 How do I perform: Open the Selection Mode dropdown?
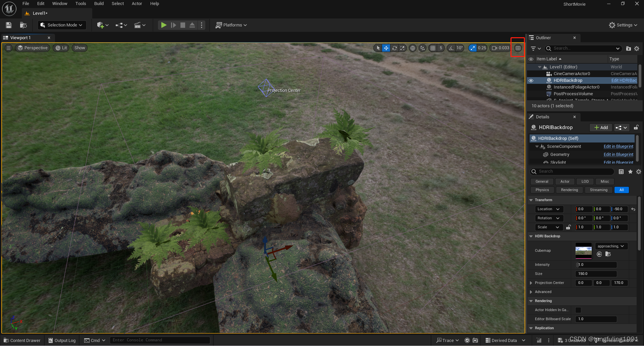point(62,25)
